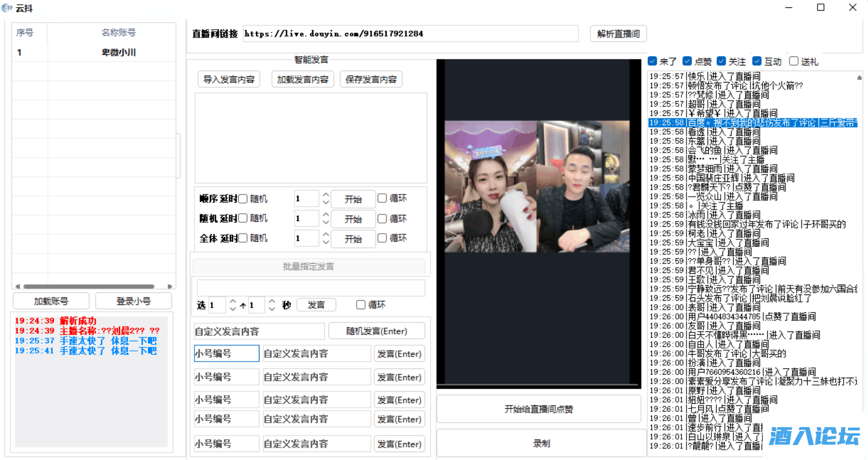Toggle the 点赞 filter checkbox
868x460 pixels.
pyautogui.click(x=687, y=61)
